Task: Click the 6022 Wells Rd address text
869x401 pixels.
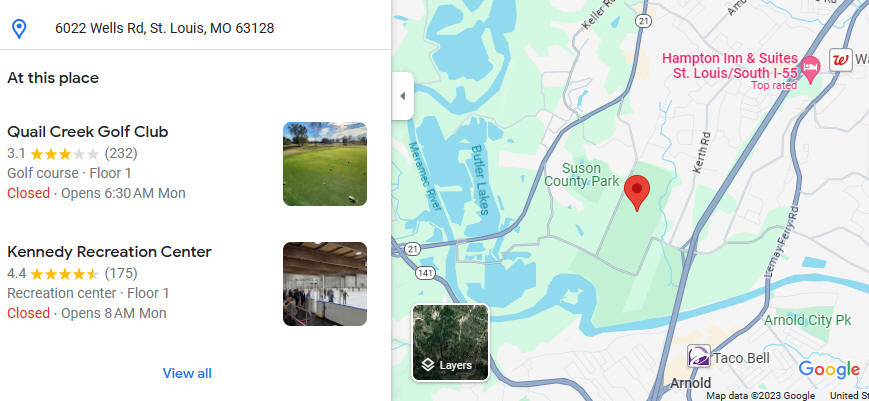Action: click(x=165, y=28)
